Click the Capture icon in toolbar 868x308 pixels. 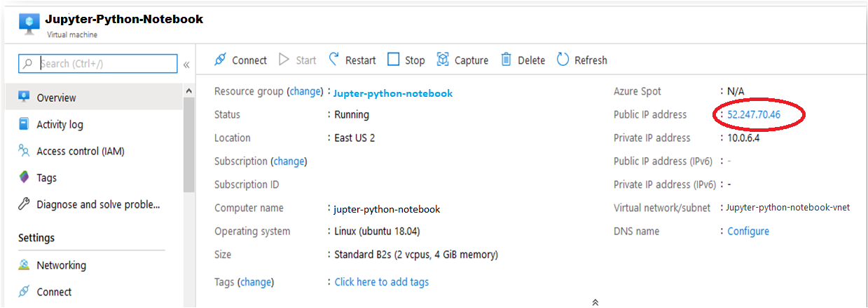[x=443, y=60]
